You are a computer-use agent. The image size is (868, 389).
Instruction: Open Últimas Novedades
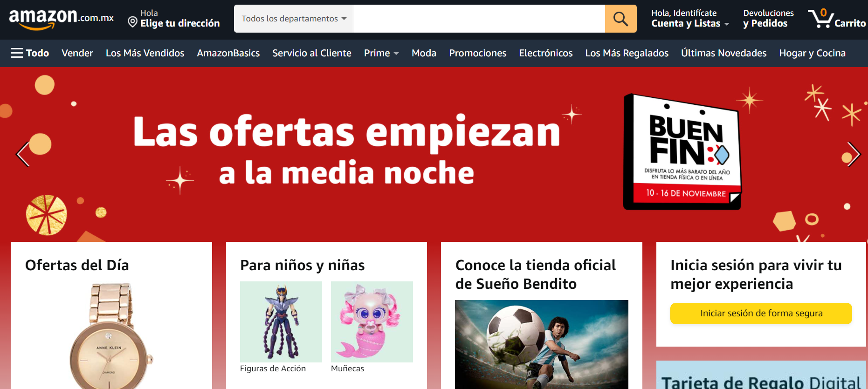[x=724, y=53]
